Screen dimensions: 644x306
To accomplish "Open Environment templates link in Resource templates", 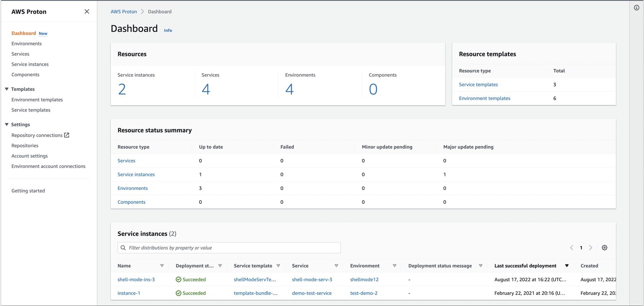I will (x=485, y=98).
